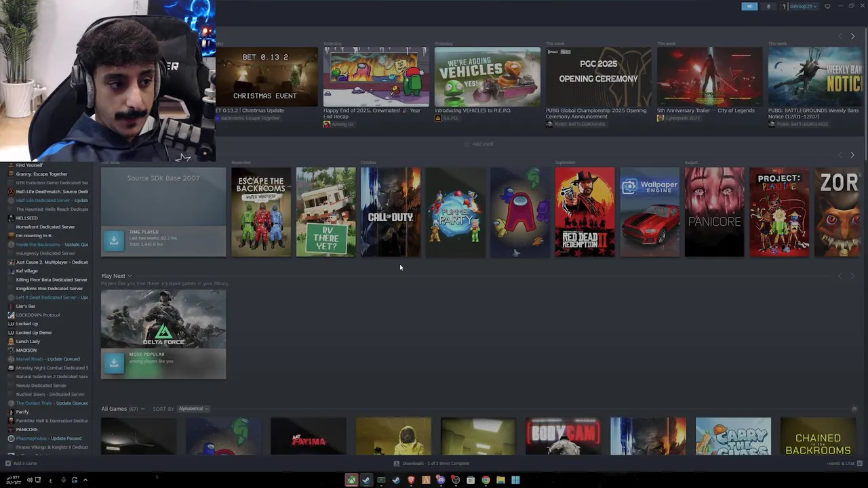The height and width of the screenshot is (488, 868).
Task: Select Escape the Backrooms recent game cover
Action: point(261,212)
